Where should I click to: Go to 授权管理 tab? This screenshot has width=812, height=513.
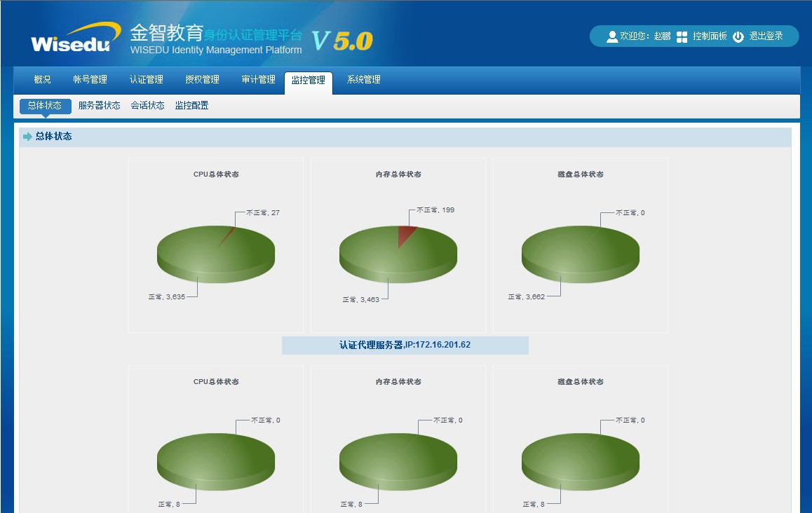pyautogui.click(x=203, y=80)
